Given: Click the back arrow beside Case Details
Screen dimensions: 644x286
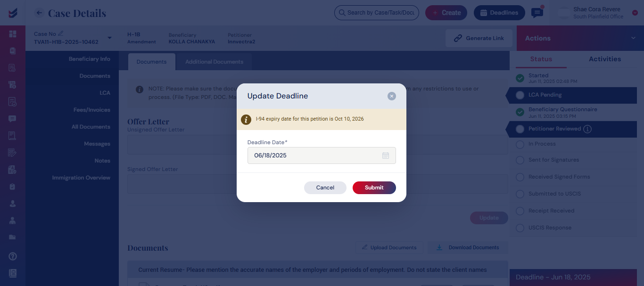Looking at the screenshot, I should (40, 13).
